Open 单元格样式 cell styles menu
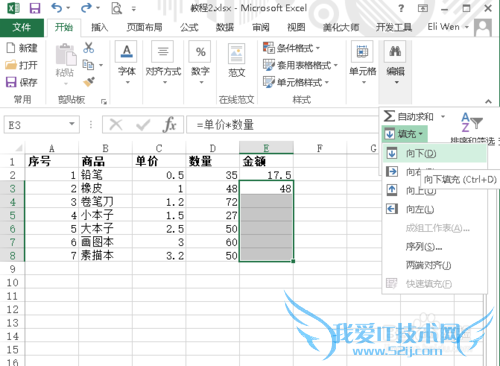This screenshot has width=500, height=366. click(295, 82)
